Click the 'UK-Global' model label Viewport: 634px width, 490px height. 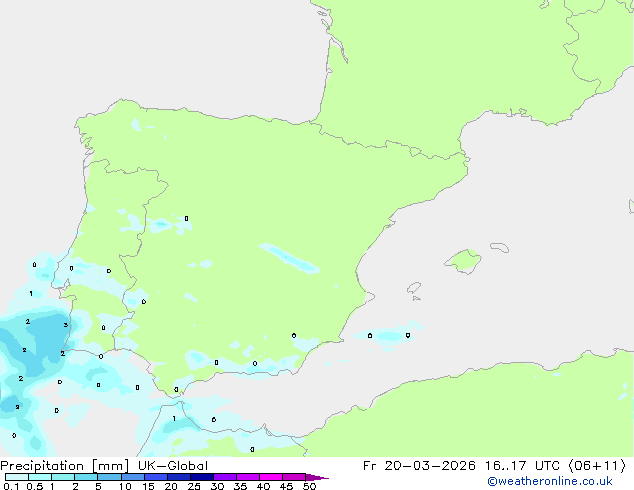173,466
